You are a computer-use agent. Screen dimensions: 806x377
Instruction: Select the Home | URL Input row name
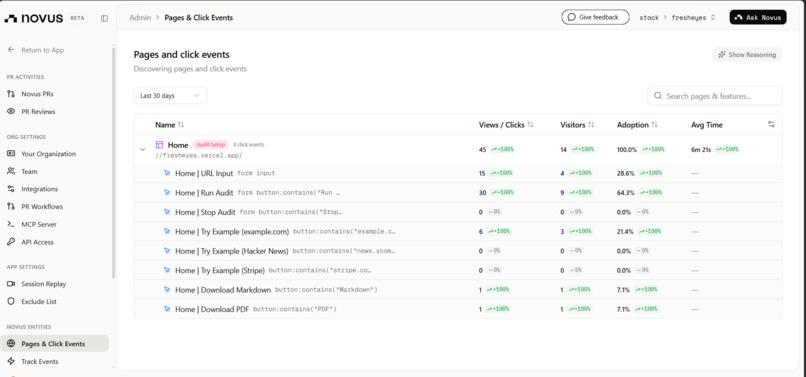click(x=204, y=173)
